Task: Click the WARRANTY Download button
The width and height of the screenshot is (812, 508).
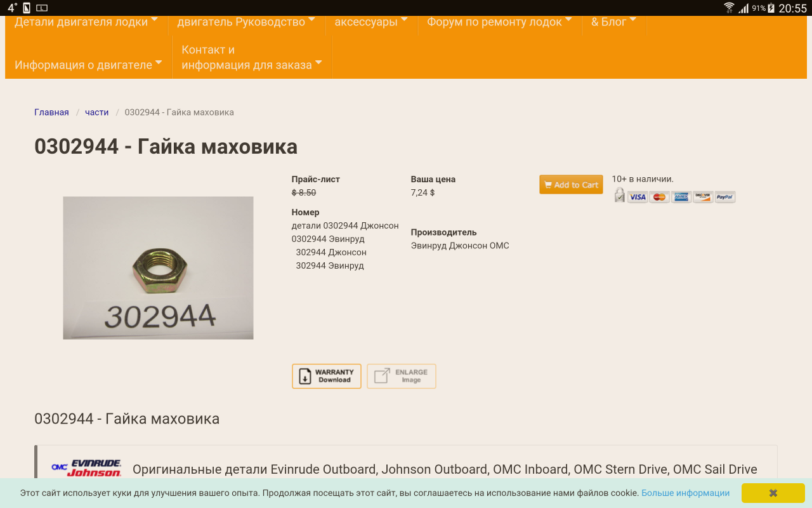Action: [x=327, y=376]
